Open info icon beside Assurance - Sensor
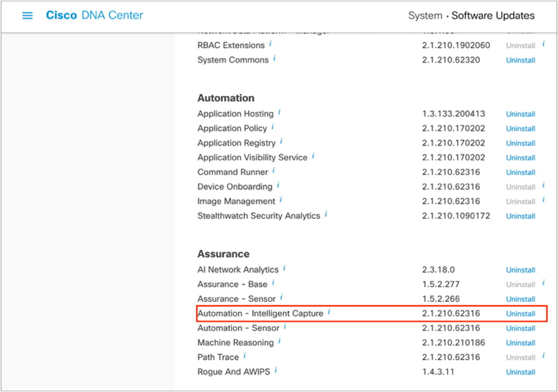Screen dimensions: 558x392 [x=281, y=297]
